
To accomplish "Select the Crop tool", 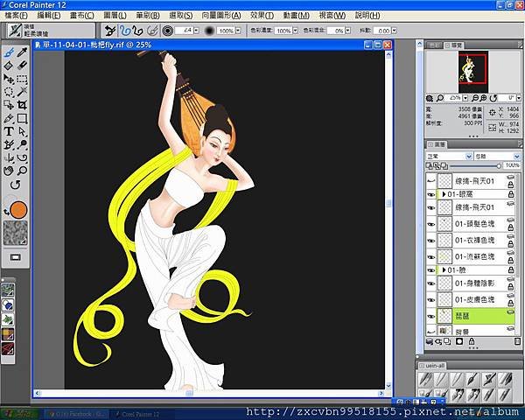I will click(22, 105).
